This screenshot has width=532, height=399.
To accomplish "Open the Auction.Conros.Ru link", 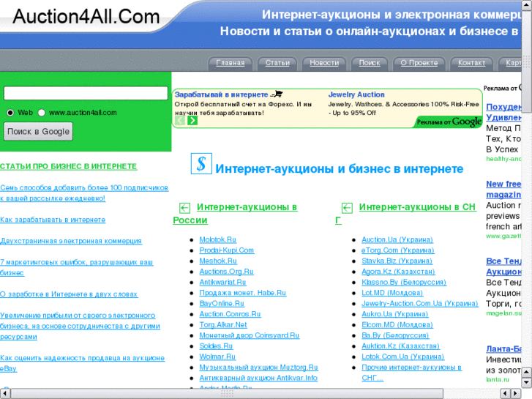I will coord(230,314).
